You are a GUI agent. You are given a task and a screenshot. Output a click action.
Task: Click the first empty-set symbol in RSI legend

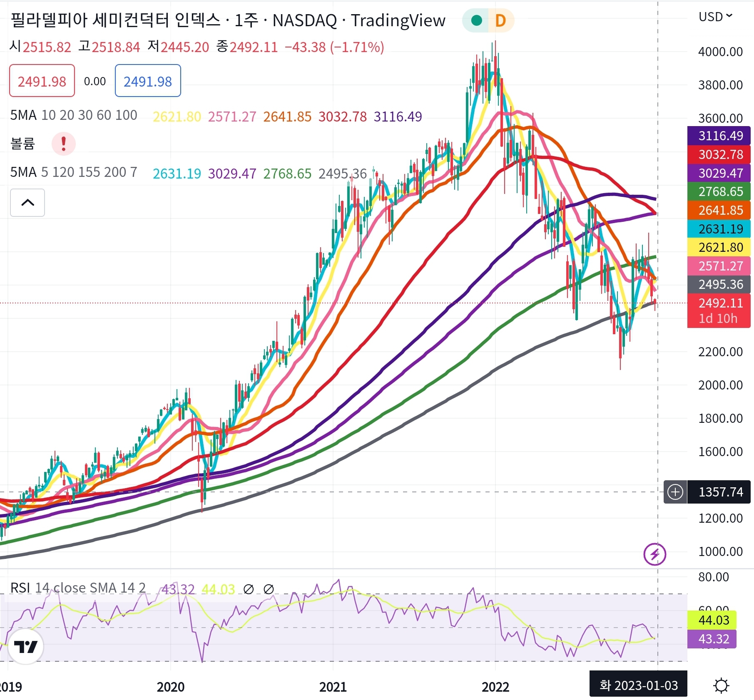(x=249, y=589)
